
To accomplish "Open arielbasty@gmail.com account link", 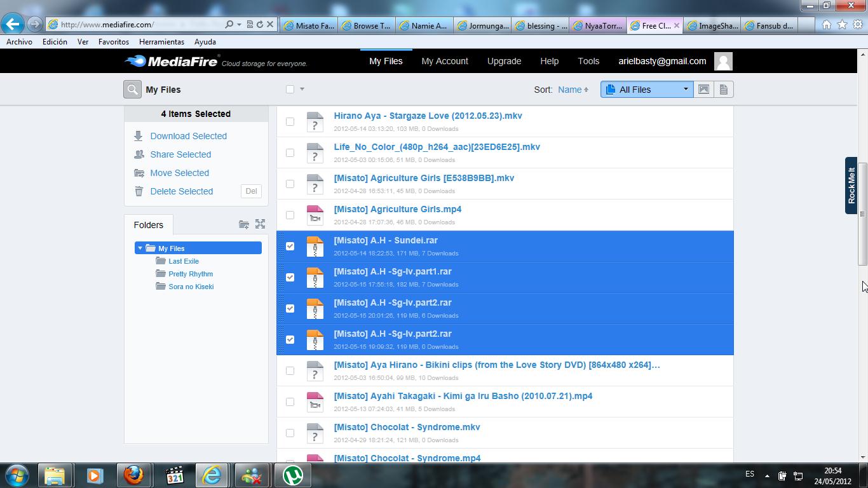I will pos(662,61).
